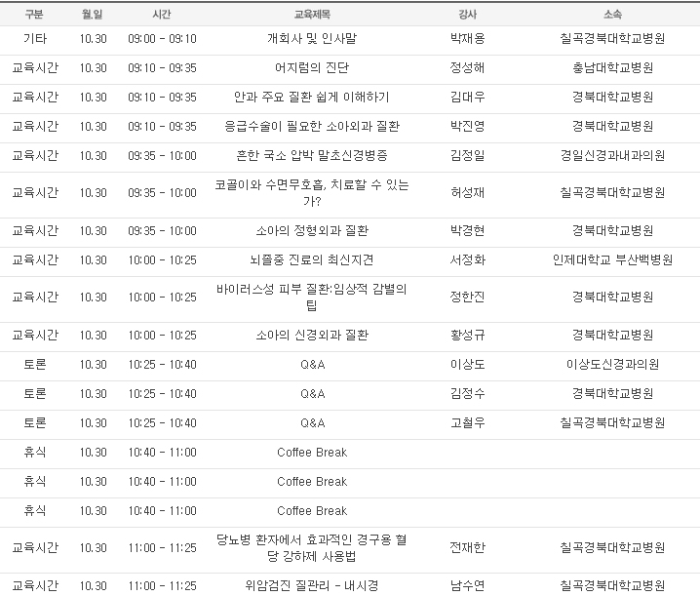Click the 강사 column header
The width and height of the screenshot is (700, 596).
[x=467, y=15]
